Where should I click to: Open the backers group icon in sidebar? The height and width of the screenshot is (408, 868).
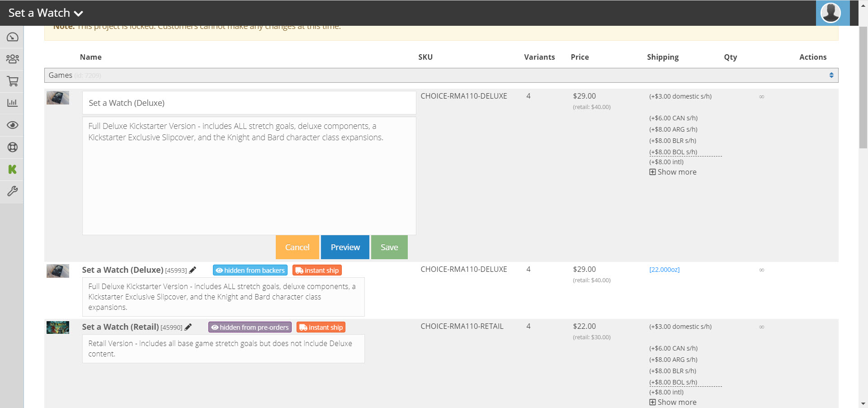click(12, 59)
